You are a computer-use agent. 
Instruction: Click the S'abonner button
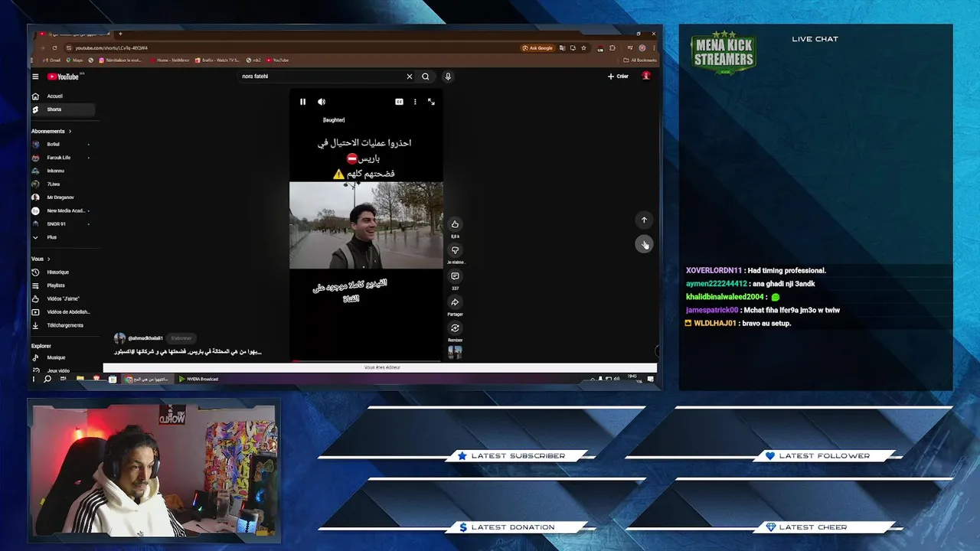(x=181, y=337)
